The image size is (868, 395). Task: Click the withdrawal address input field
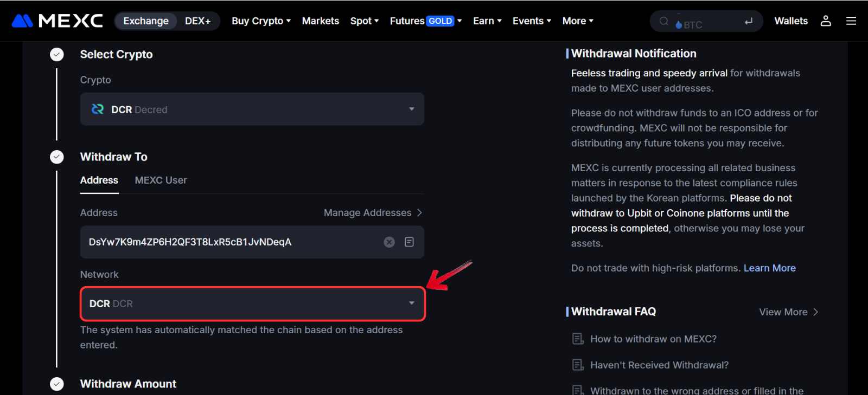coord(252,242)
